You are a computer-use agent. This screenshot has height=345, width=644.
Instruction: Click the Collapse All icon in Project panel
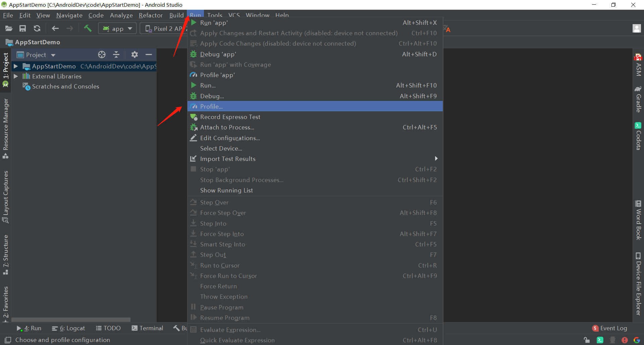116,54
